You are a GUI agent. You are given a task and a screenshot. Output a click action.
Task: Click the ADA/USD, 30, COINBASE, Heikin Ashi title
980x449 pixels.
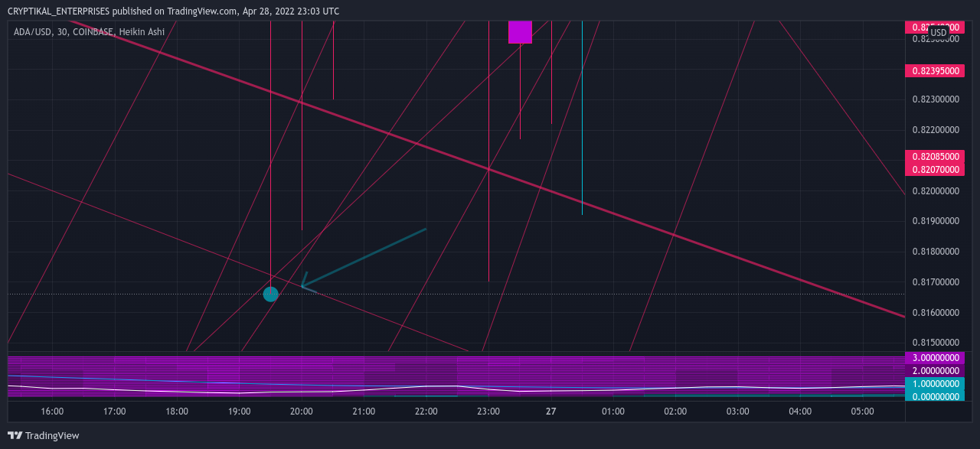tap(89, 31)
